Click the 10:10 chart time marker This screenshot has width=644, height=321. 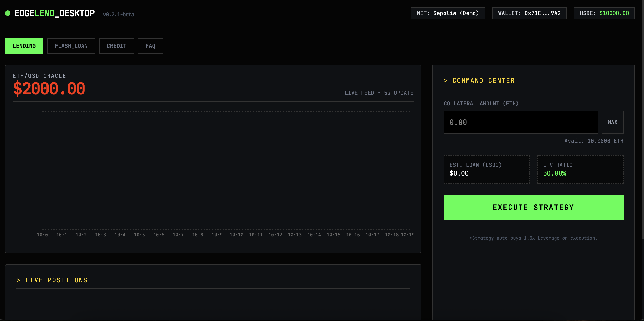(x=236, y=235)
